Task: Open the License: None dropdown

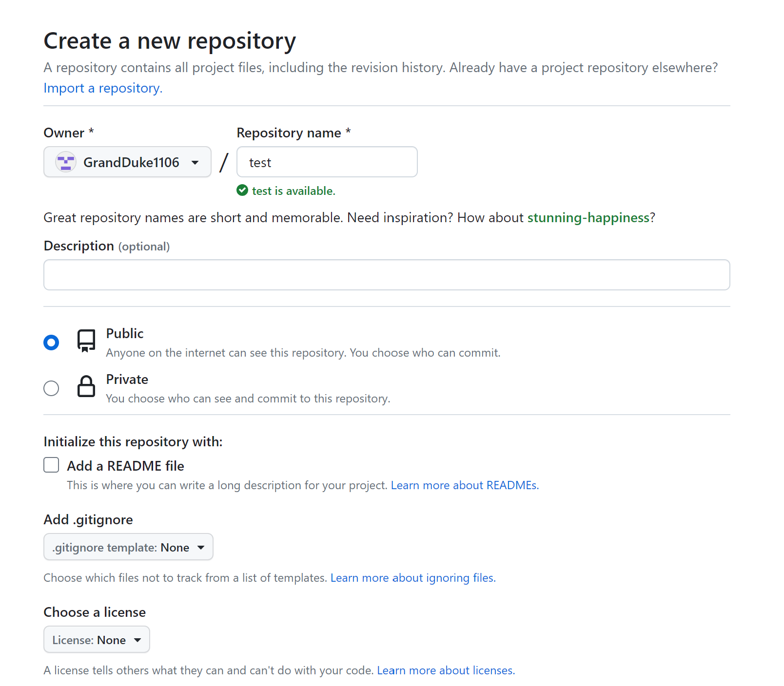Action: [x=97, y=639]
